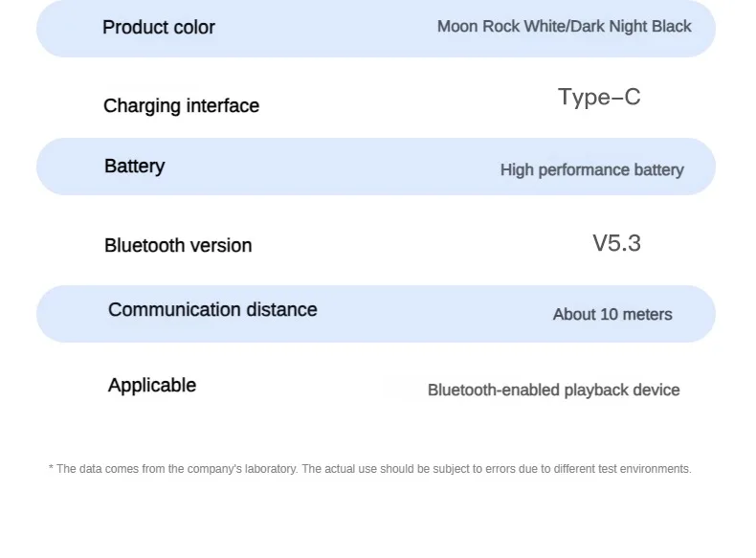
Task: Click the "Charging interface" label
Action: tap(181, 106)
